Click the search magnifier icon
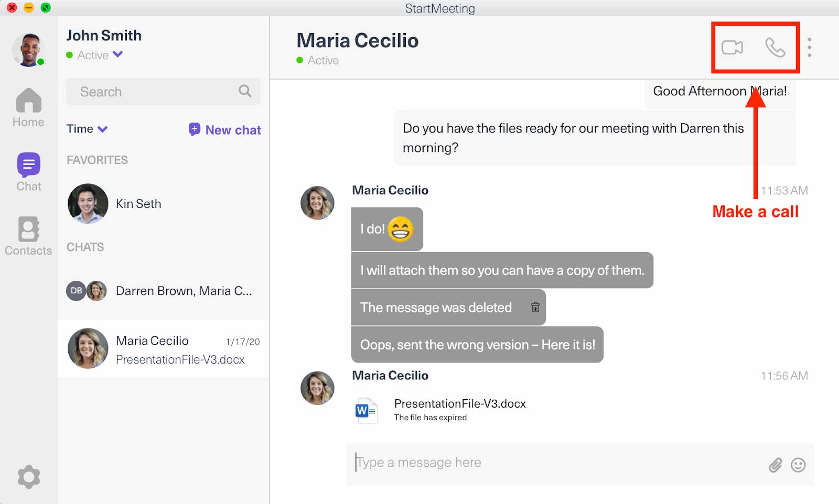The height and width of the screenshot is (504, 839). point(244,91)
